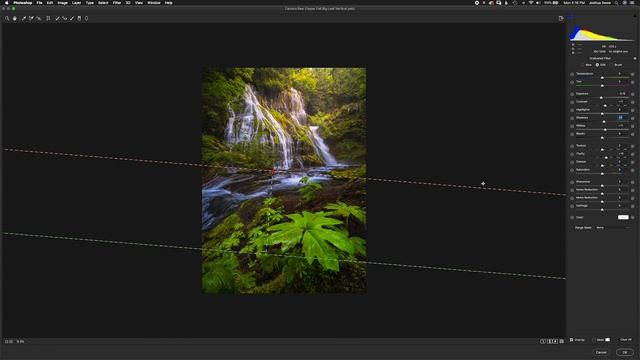Image resolution: width=640 pixels, height=360 pixels.
Task: Select the White Balance eyedropper tool
Action: coord(24,18)
